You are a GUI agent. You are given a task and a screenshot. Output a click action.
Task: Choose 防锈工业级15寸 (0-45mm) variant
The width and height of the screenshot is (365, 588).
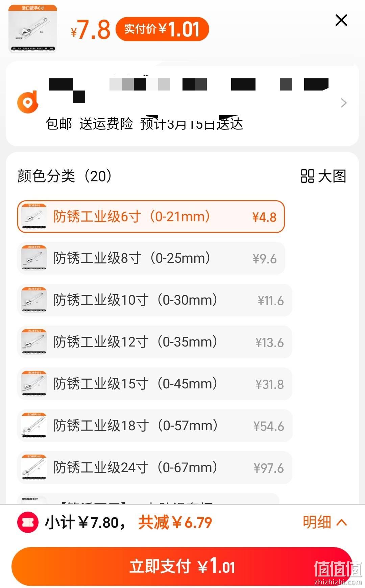pyautogui.click(x=155, y=384)
